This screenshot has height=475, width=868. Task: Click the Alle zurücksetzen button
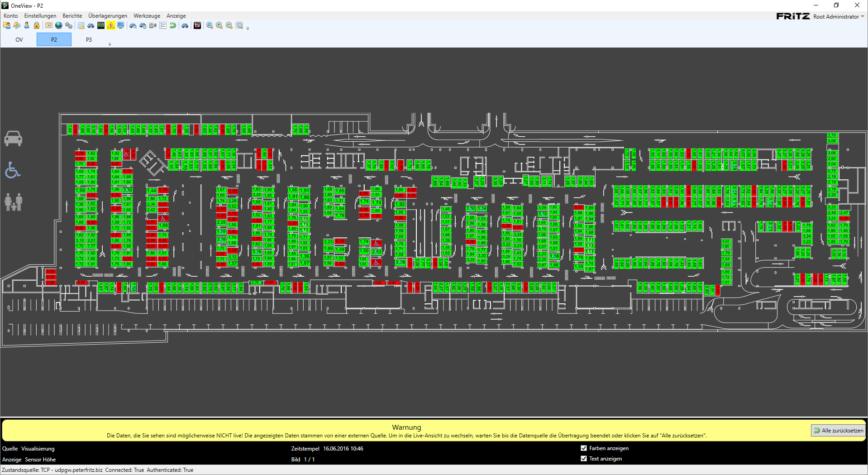838,430
